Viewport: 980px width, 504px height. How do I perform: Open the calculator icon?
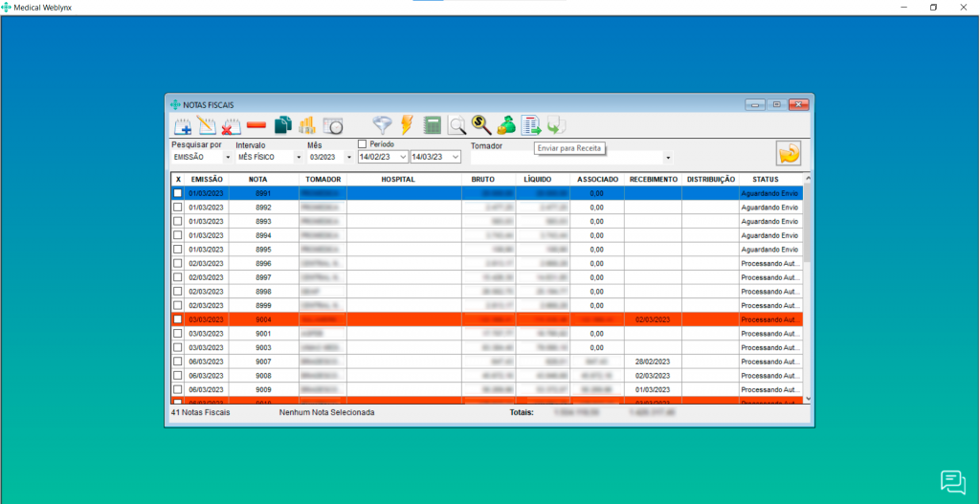(432, 125)
